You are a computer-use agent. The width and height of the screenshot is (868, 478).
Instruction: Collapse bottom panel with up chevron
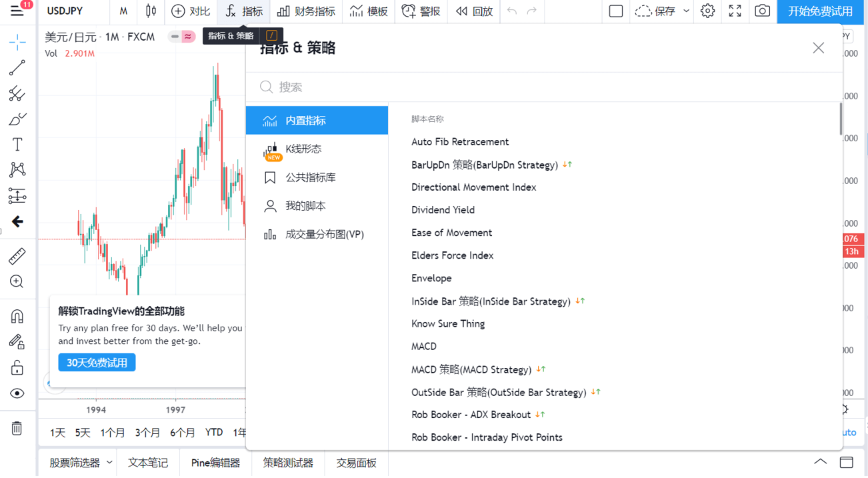pyautogui.click(x=821, y=462)
